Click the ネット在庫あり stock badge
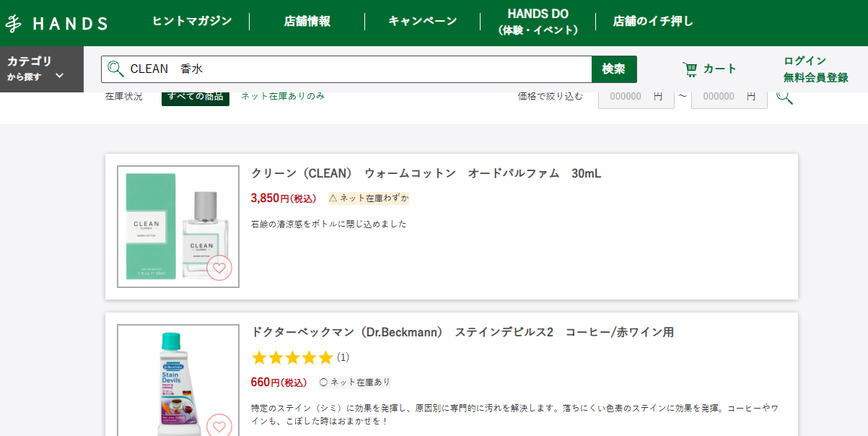Image resolution: width=868 pixels, height=436 pixels. (x=355, y=383)
